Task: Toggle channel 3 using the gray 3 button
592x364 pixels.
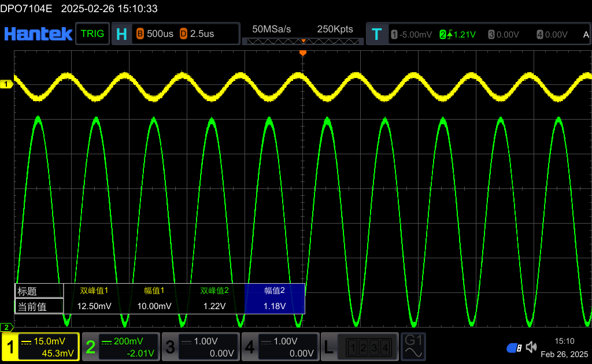Action: 171,347
